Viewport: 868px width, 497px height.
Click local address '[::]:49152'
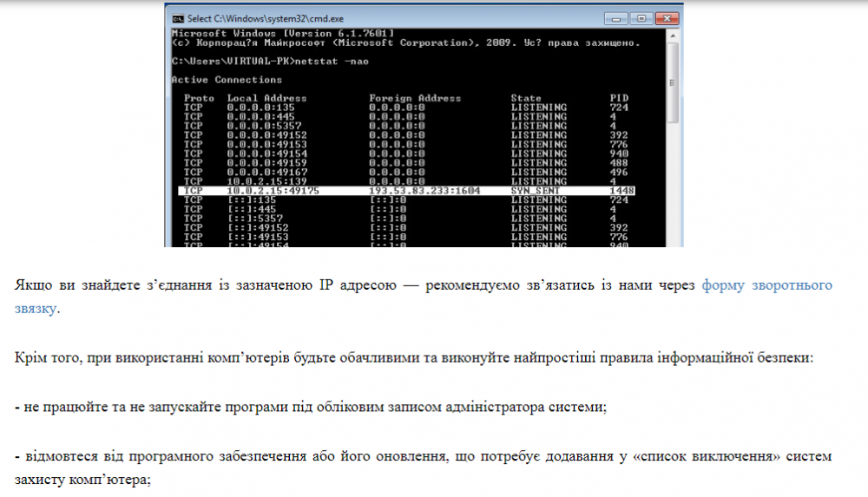pos(258,227)
